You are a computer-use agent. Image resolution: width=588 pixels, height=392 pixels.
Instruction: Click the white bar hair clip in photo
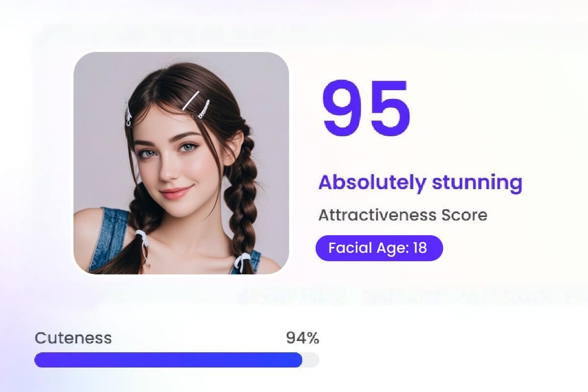(191, 100)
